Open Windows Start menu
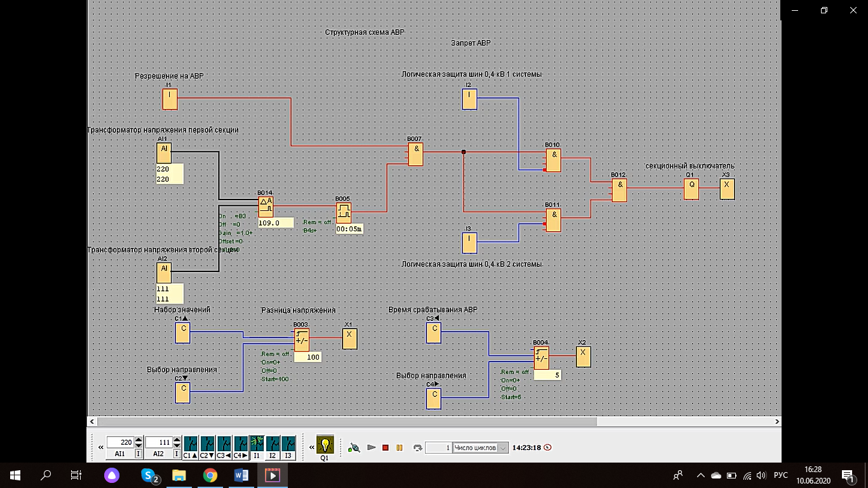 tap(15, 475)
